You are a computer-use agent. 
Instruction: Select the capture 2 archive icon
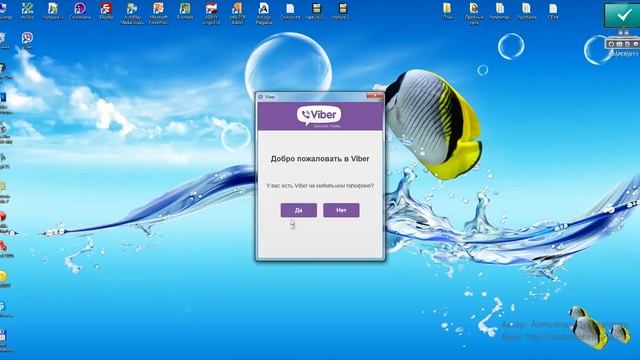coord(342,11)
